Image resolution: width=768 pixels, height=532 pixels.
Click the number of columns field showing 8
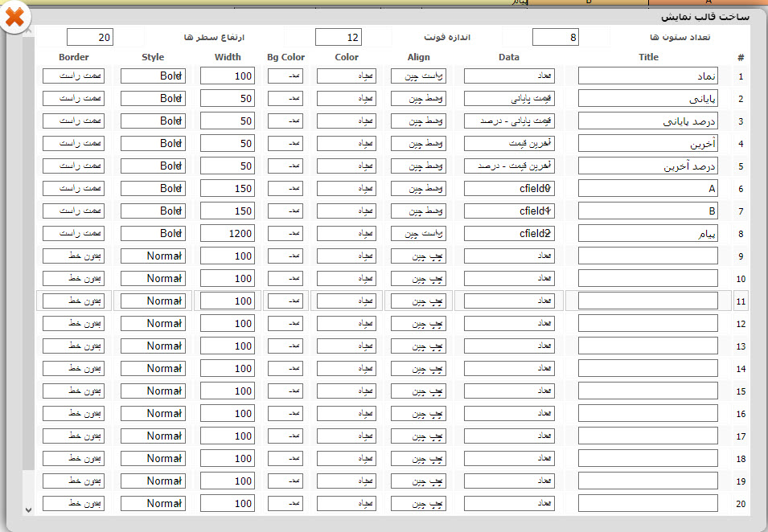(555, 37)
